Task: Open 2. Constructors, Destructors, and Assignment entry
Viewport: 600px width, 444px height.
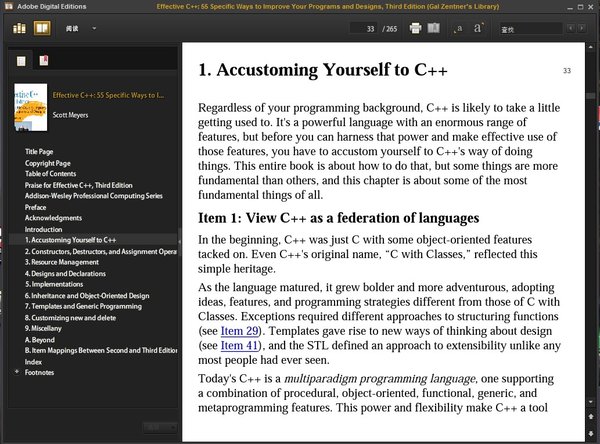Action: coord(101,251)
